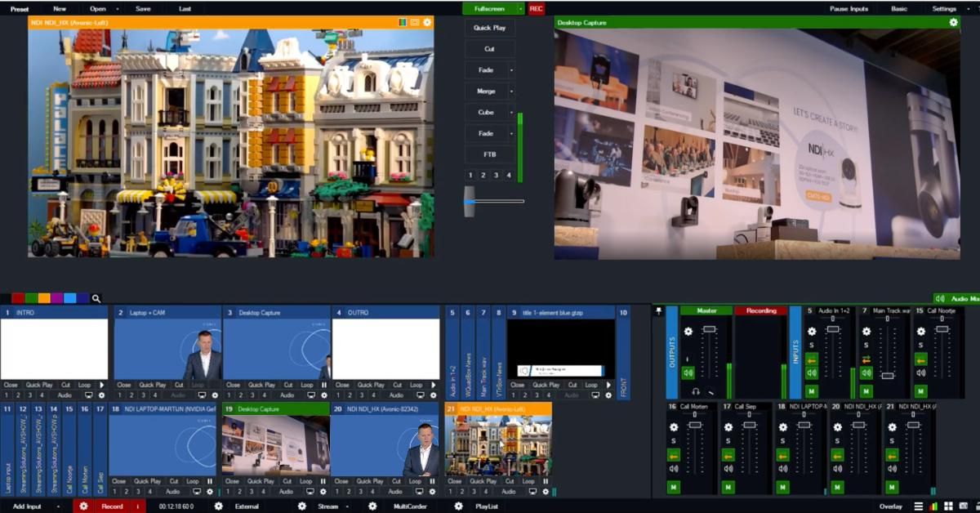The image size is (980, 513).
Task: Click the FTB button
Action: 490,154
